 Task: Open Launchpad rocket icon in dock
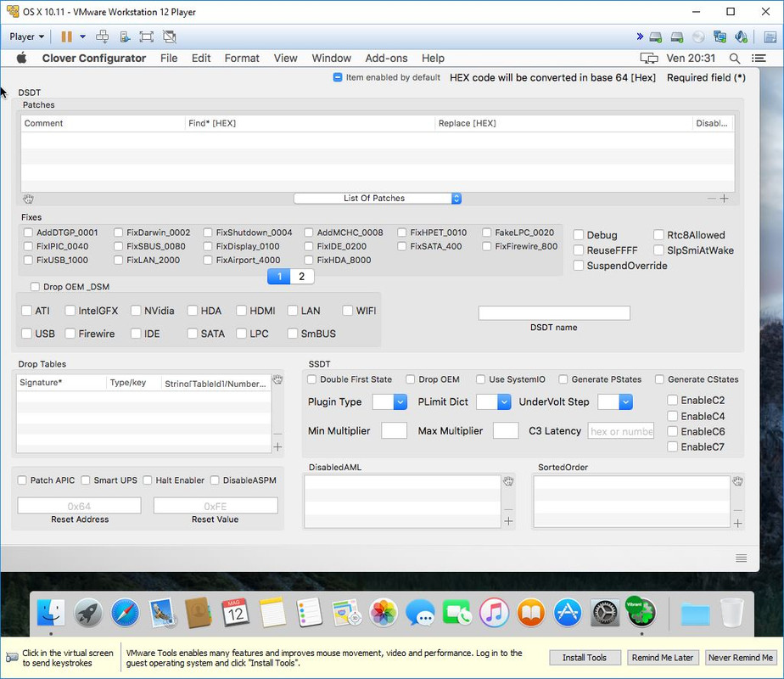coord(88,613)
